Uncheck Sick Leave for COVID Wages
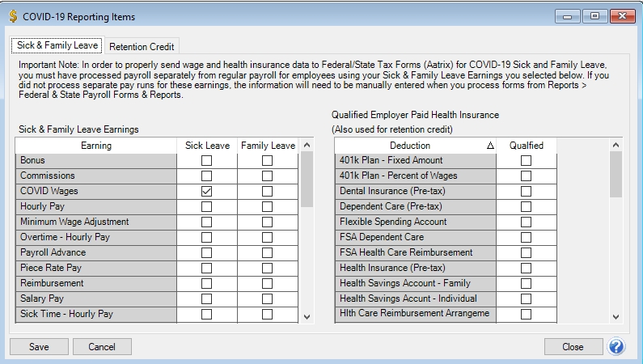643x364 pixels. tap(207, 192)
